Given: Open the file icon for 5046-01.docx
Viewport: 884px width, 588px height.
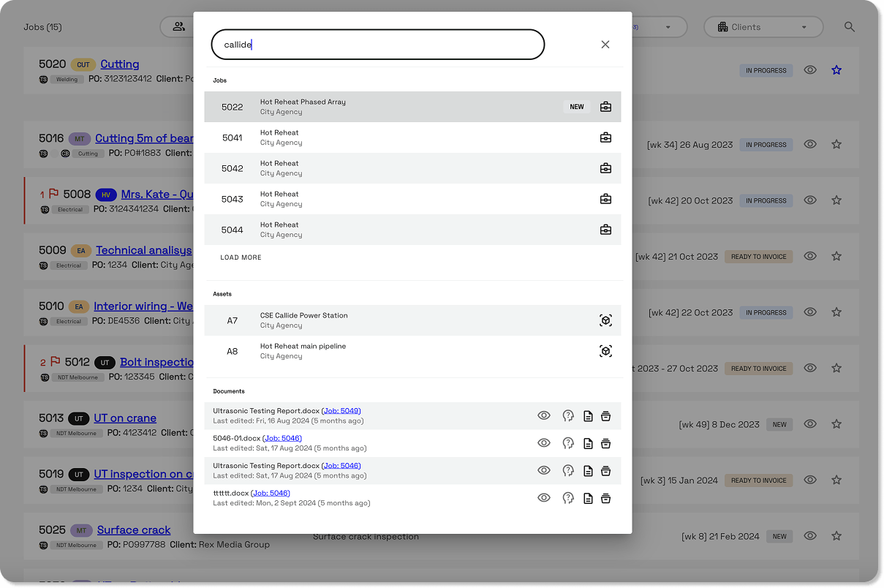Looking at the screenshot, I should pos(588,442).
